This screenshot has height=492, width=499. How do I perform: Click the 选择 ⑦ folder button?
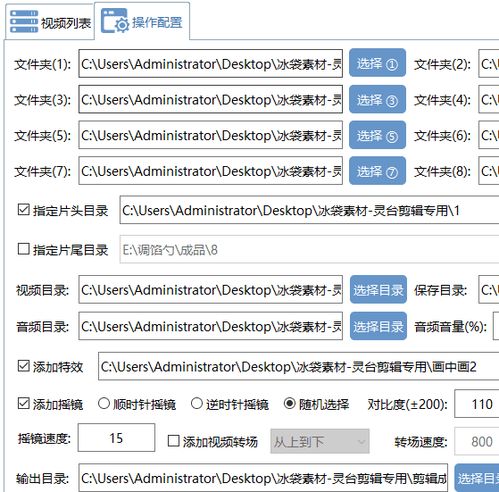tap(377, 171)
